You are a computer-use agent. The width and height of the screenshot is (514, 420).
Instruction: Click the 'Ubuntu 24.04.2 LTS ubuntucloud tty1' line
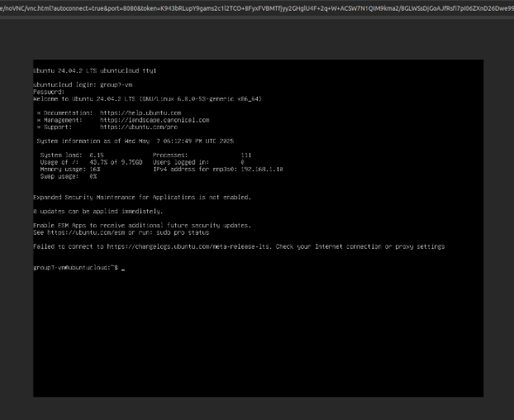click(x=95, y=71)
